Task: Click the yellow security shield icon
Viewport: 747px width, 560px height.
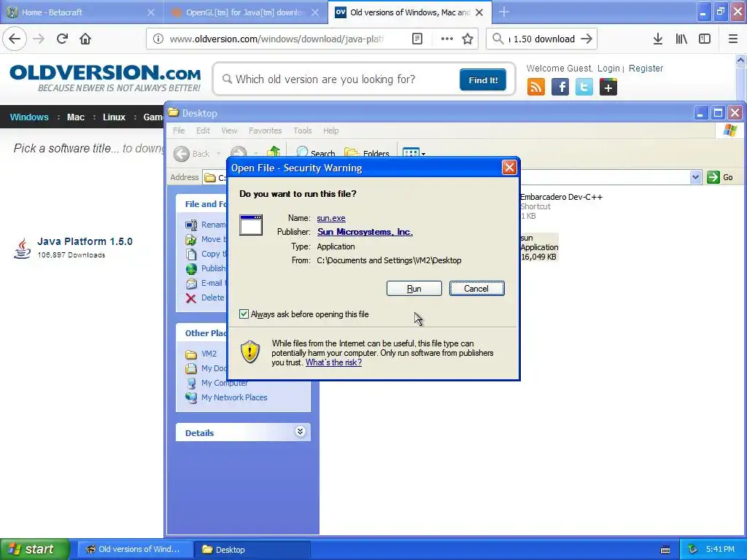Action: tap(250, 352)
